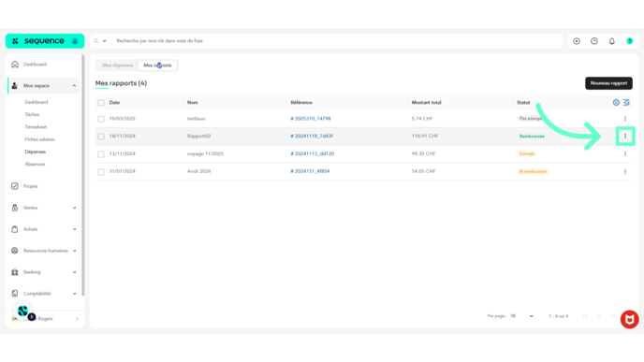Open Timesheet in the sidebar
Viewport: 644px width, 362px height.
tap(36, 127)
